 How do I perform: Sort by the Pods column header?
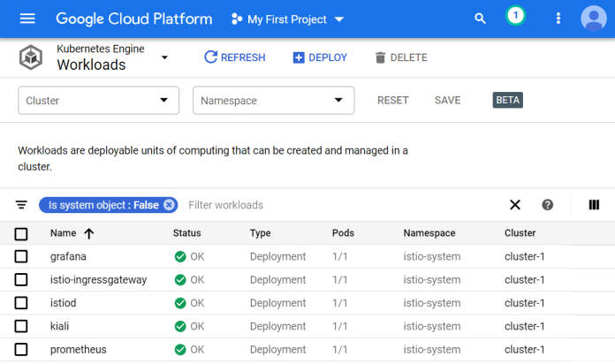click(343, 233)
